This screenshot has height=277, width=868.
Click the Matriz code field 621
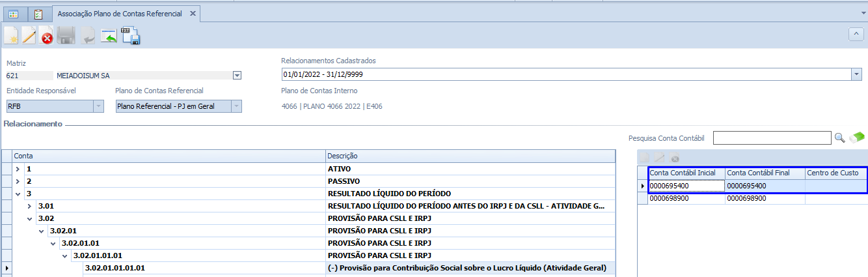[29, 76]
